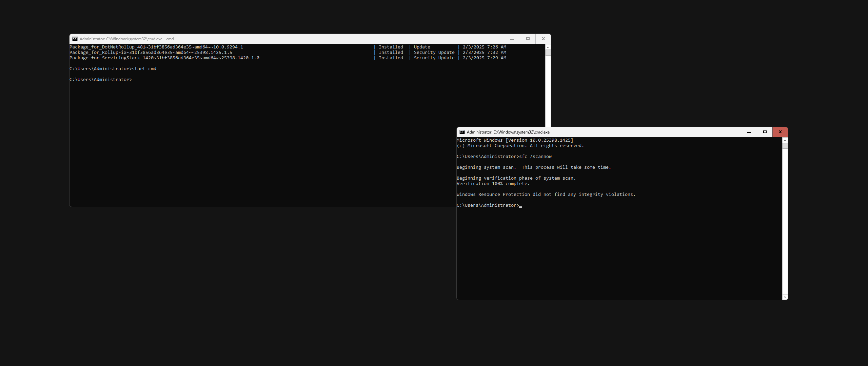Click the Package_for_RollupFix line in the background window
This screenshot has width=868, height=366.
point(151,53)
